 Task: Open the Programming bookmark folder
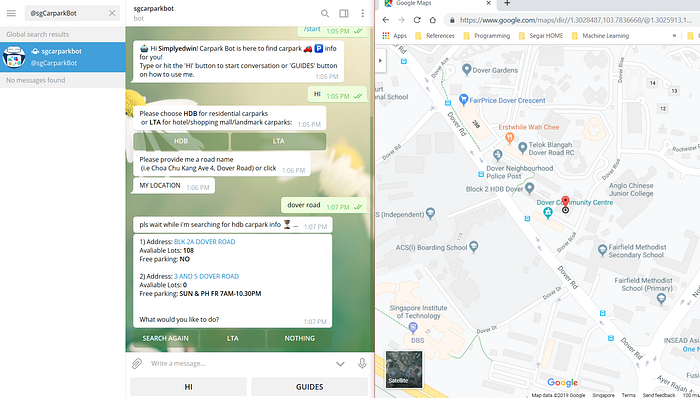tap(486, 36)
